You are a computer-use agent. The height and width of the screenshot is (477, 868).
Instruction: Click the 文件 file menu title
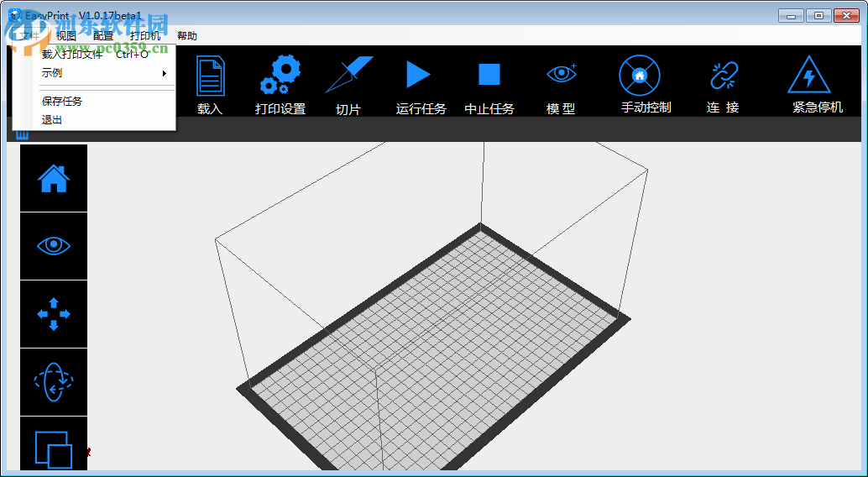coord(30,36)
